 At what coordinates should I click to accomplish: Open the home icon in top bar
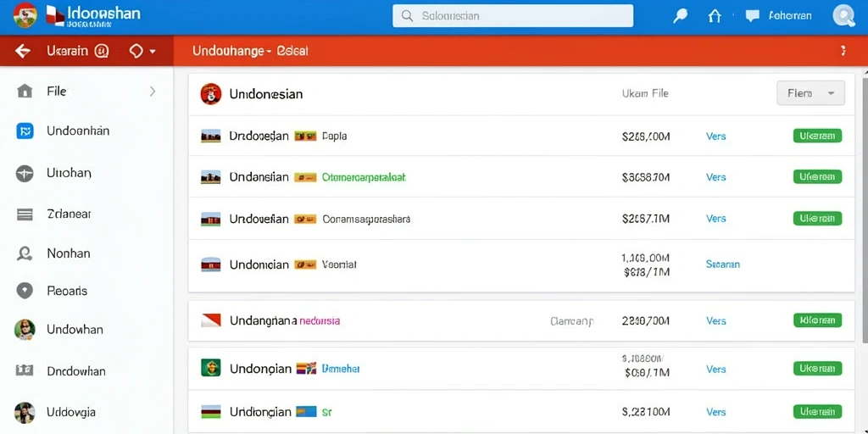(715, 16)
